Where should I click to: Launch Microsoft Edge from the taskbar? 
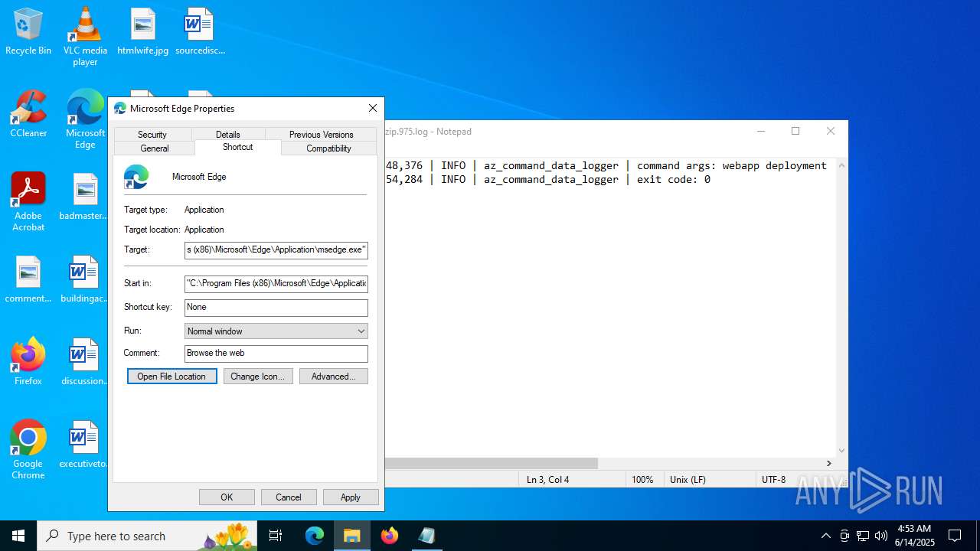pos(315,536)
